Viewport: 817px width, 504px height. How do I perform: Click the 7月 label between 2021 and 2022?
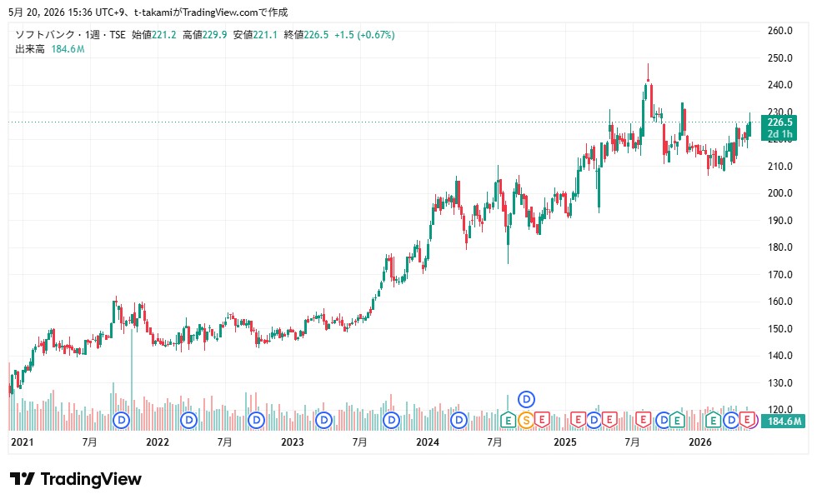point(90,442)
